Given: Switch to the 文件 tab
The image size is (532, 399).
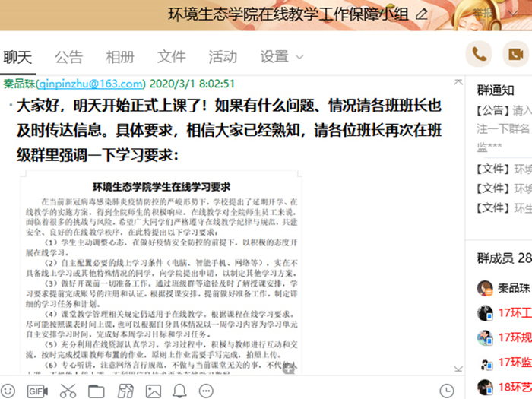Looking at the screenshot, I should (x=171, y=57).
